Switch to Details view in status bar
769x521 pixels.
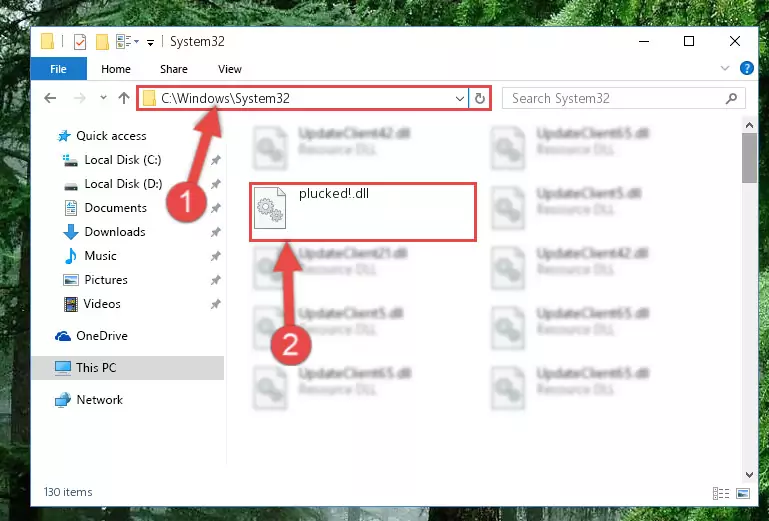(720, 493)
